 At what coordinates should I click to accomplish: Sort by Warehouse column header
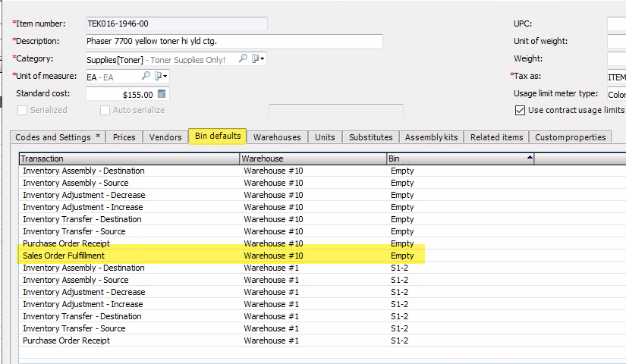(313, 158)
